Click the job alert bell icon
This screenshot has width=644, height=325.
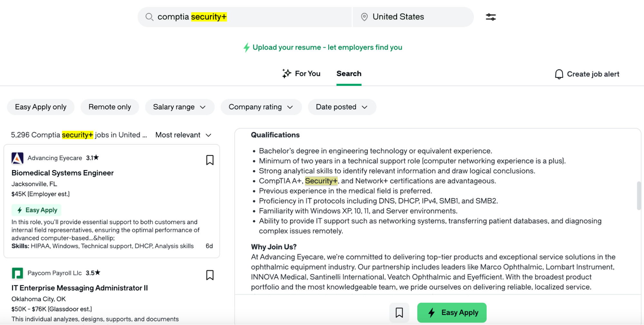[559, 74]
